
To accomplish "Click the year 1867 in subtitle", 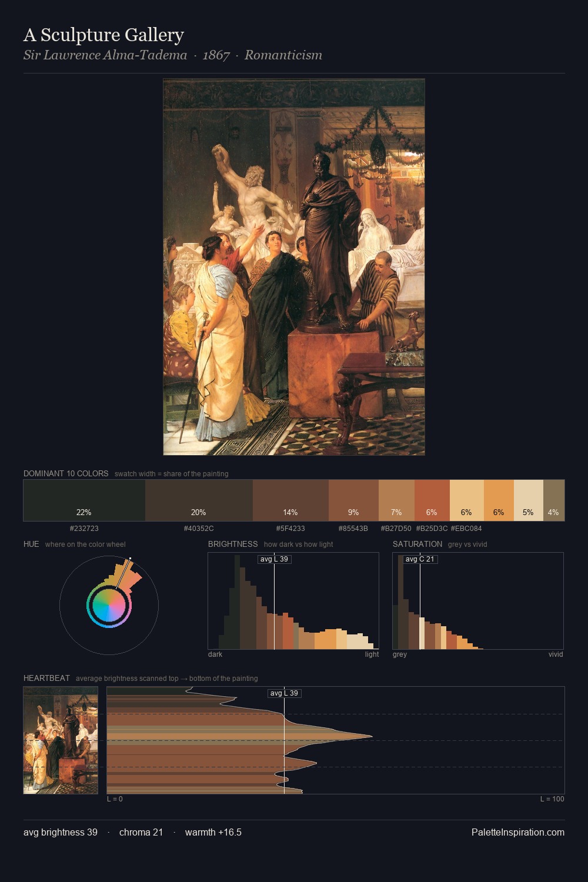I will [216, 55].
